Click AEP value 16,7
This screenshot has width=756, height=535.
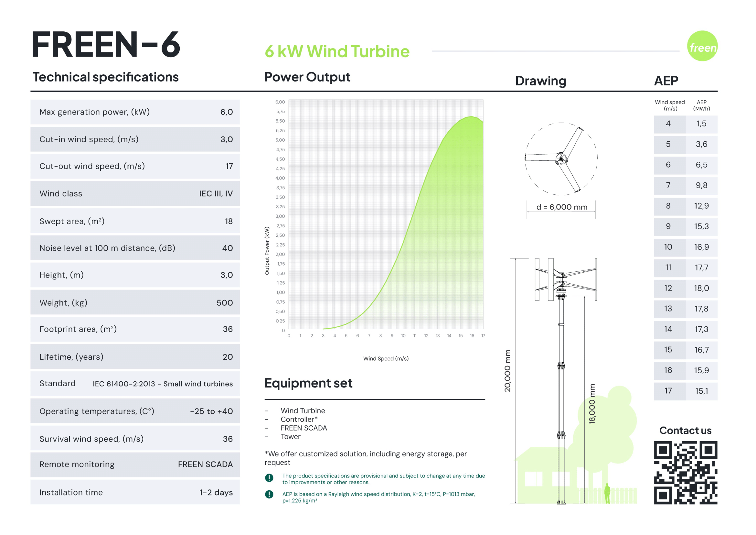[x=701, y=350]
